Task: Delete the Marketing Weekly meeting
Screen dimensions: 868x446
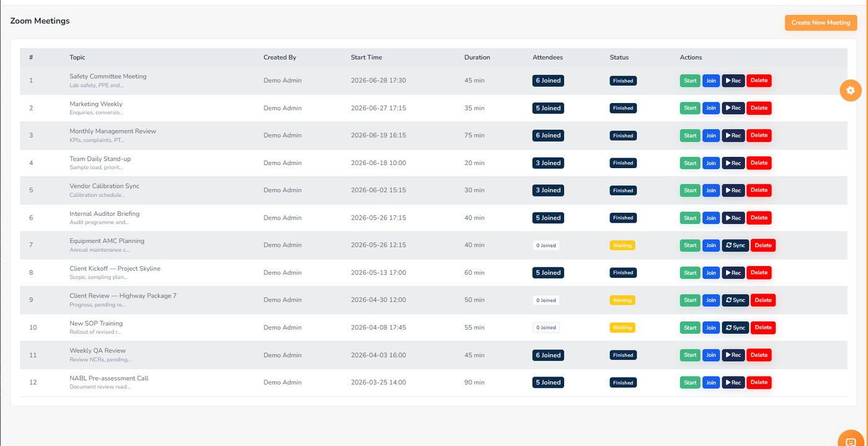Action: [759, 108]
